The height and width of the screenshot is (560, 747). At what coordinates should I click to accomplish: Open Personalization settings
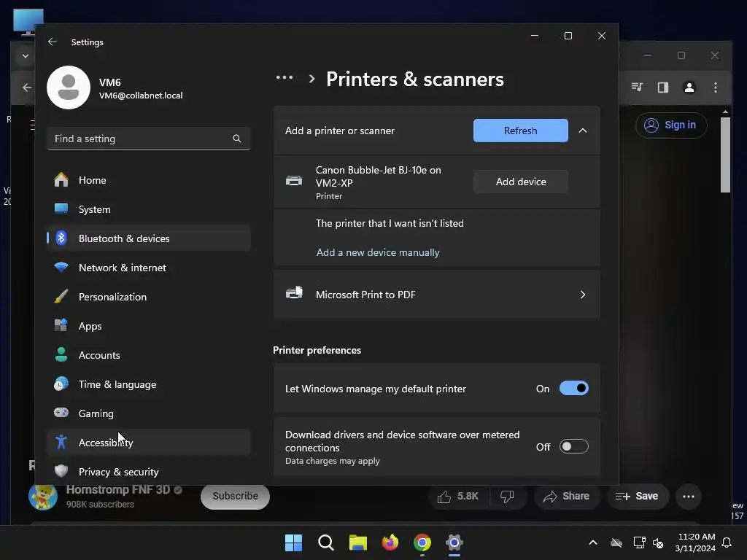click(x=149, y=297)
